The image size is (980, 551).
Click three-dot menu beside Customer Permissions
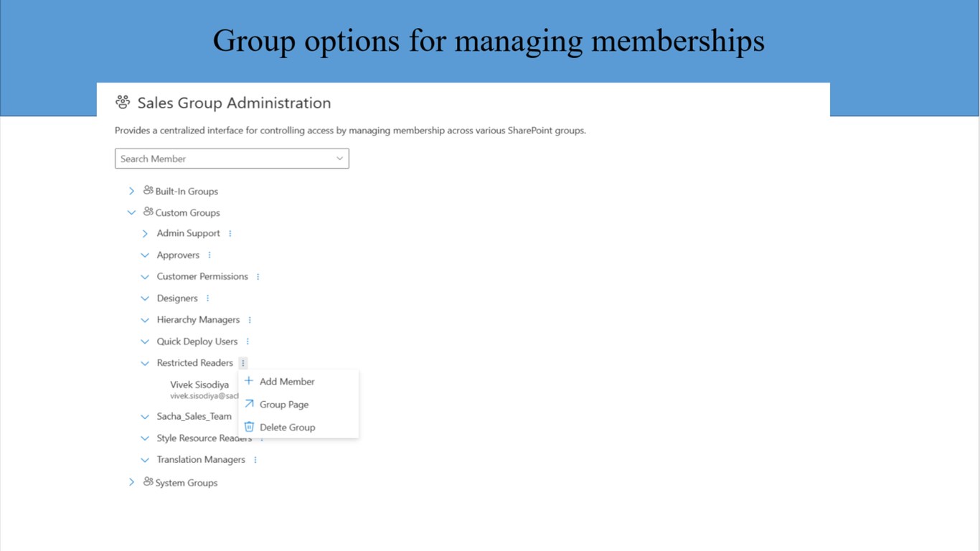coord(258,276)
